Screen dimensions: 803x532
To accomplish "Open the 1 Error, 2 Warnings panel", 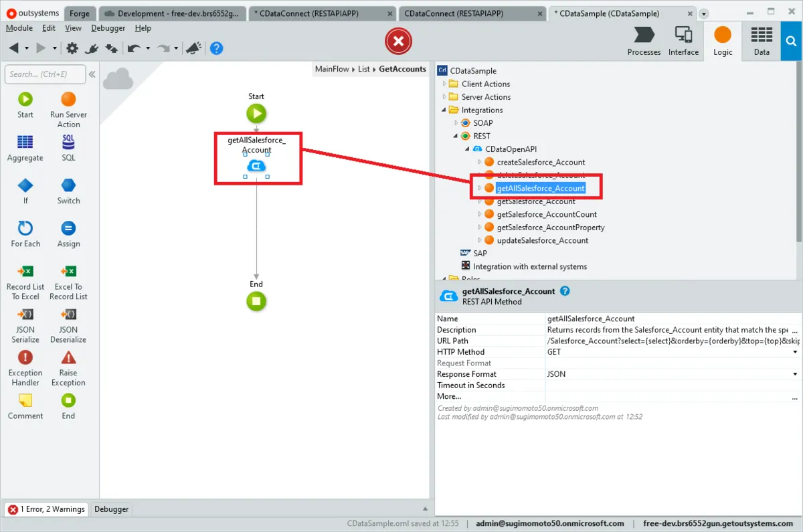I will 47,509.
